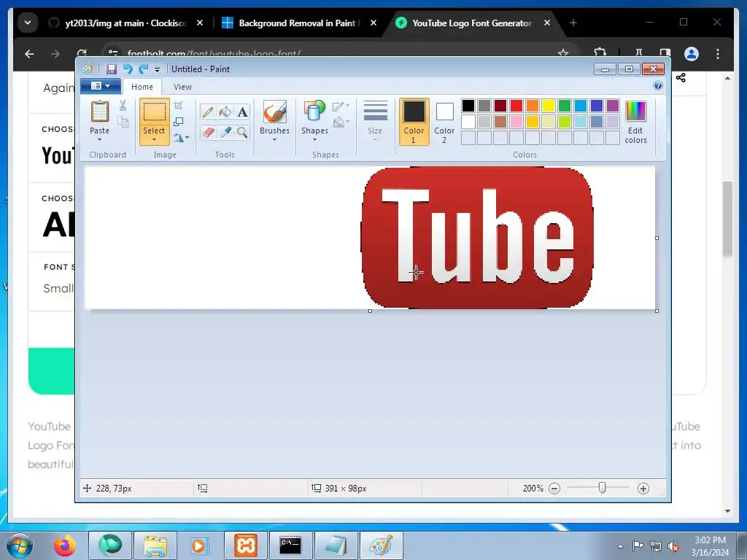Select the Pencil tool in Paint

pyautogui.click(x=208, y=112)
